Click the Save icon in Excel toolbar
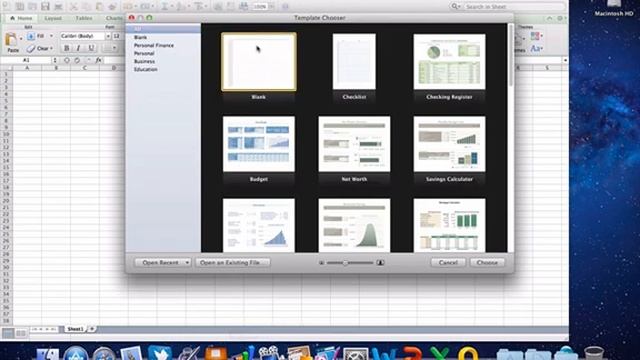Image resolution: width=640 pixels, height=360 pixels. click(45, 7)
